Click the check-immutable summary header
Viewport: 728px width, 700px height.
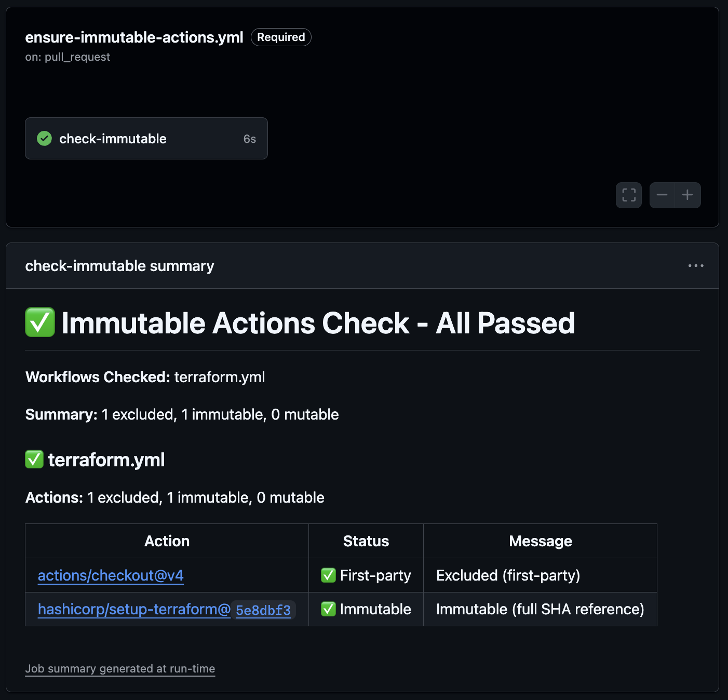coord(119,266)
